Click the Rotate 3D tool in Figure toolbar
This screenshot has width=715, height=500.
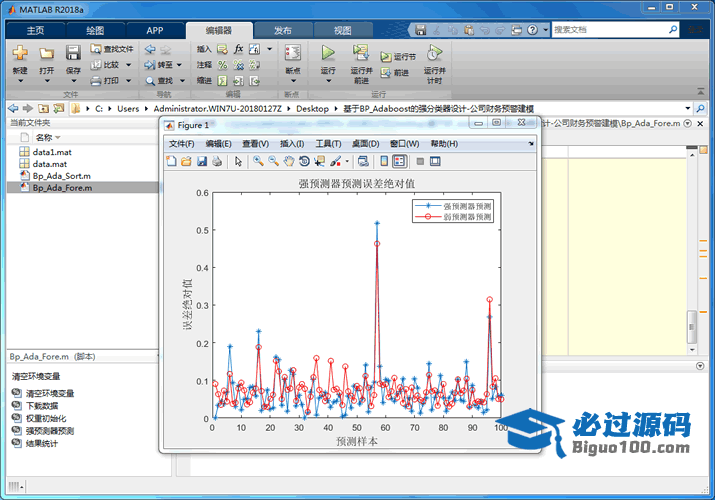(303, 161)
